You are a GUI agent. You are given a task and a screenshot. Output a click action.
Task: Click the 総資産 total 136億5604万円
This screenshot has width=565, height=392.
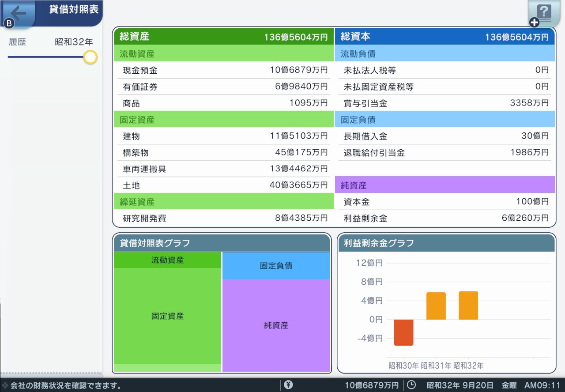pyautogui.click(x=296, y=37)
